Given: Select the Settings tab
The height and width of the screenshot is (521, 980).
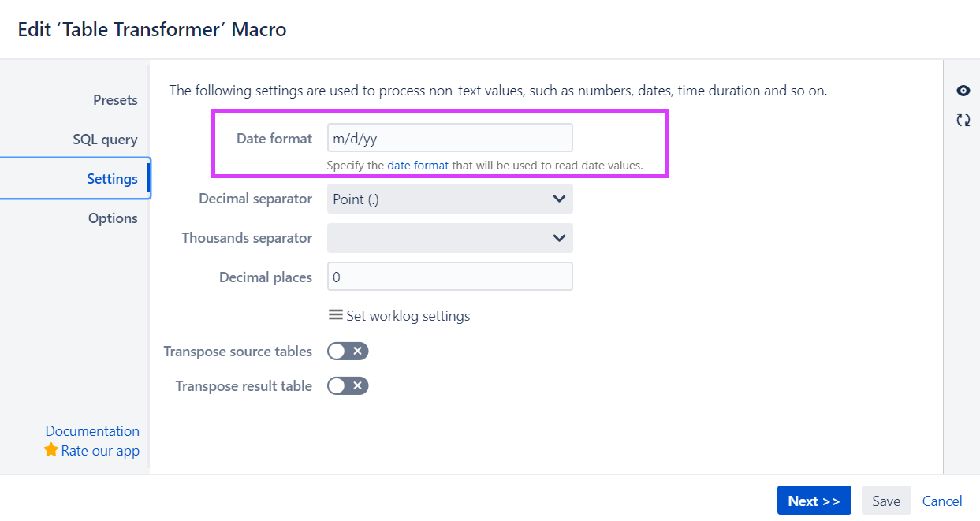Looking at the screenshot, I should [112, 178].
